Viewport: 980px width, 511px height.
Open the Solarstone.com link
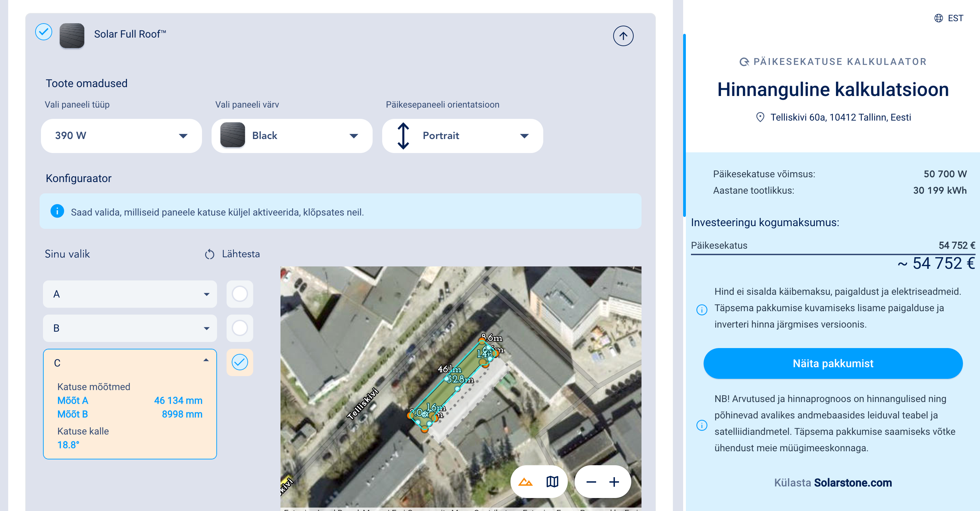tap(853, 482)
